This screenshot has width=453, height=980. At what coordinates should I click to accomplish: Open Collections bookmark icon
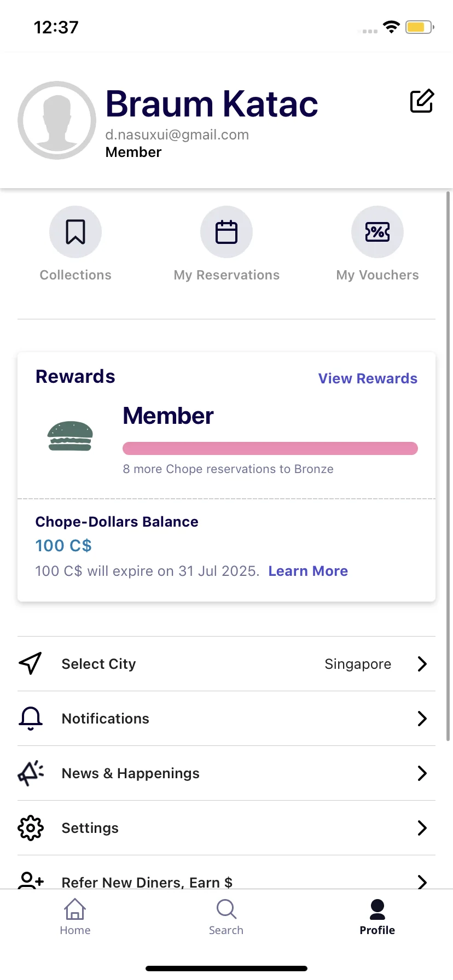click(75, 232)
